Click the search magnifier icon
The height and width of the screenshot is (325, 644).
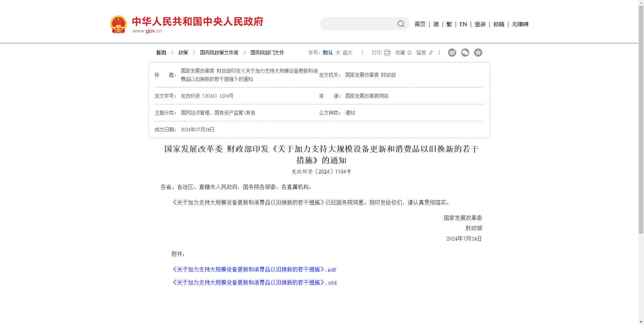coord(401,24)
